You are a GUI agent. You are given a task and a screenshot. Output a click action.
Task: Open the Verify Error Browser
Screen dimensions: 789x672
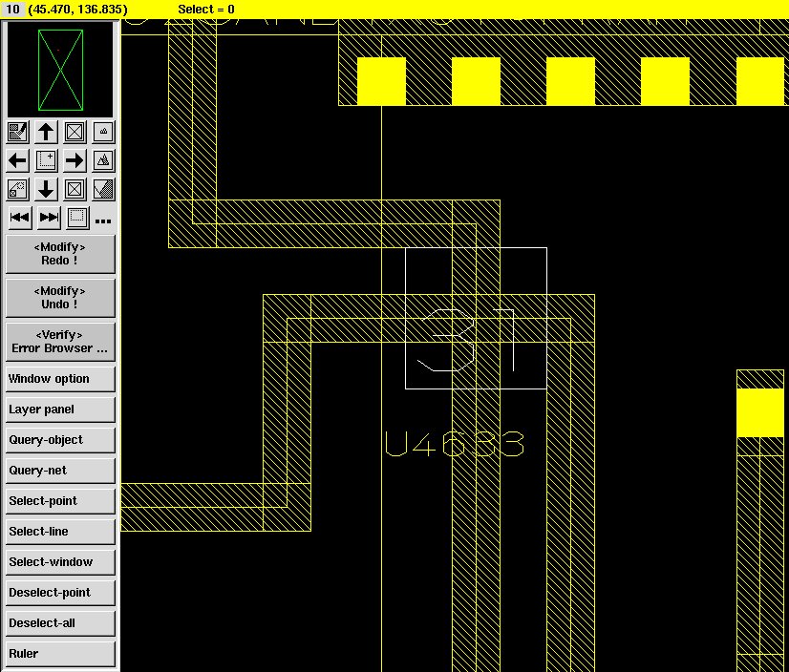(59, 341)
